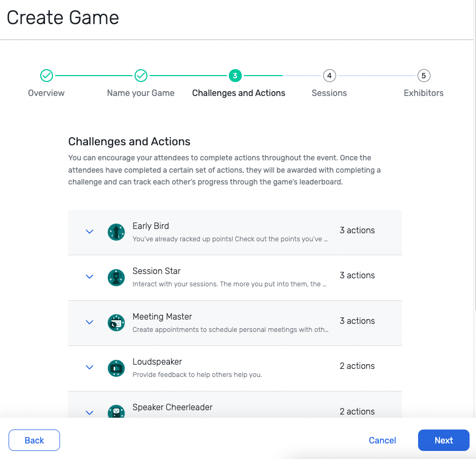Expand the Early Bird challenge chevron
The height and width of the screenshot is (459, 476).
point(90,232)
